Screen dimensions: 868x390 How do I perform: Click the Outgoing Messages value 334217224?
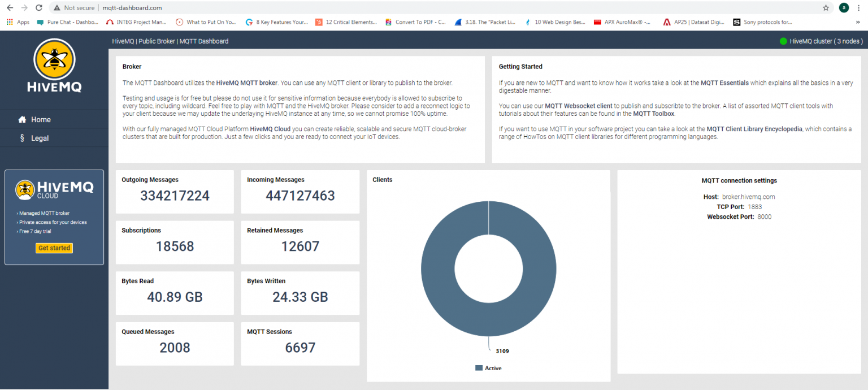point(175,196)
